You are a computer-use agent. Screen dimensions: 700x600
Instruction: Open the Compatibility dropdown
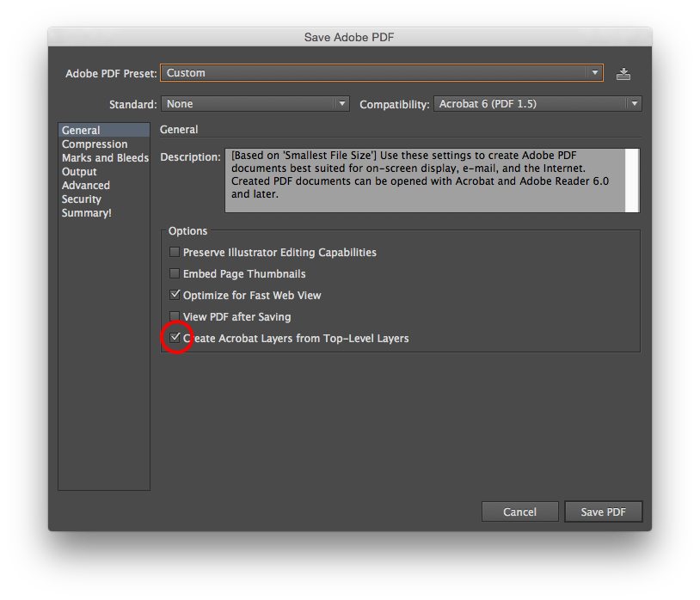click(x=634, y=103)
